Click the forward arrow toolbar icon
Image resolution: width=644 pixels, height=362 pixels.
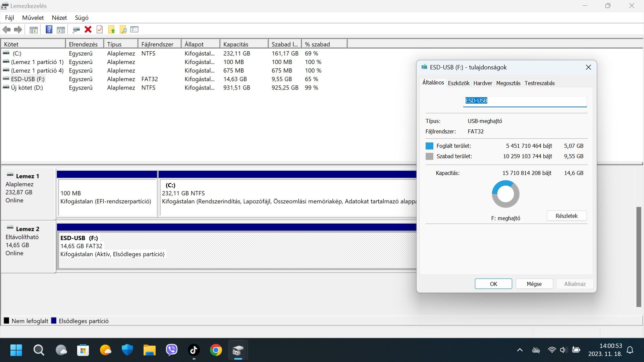coord(18,29)
